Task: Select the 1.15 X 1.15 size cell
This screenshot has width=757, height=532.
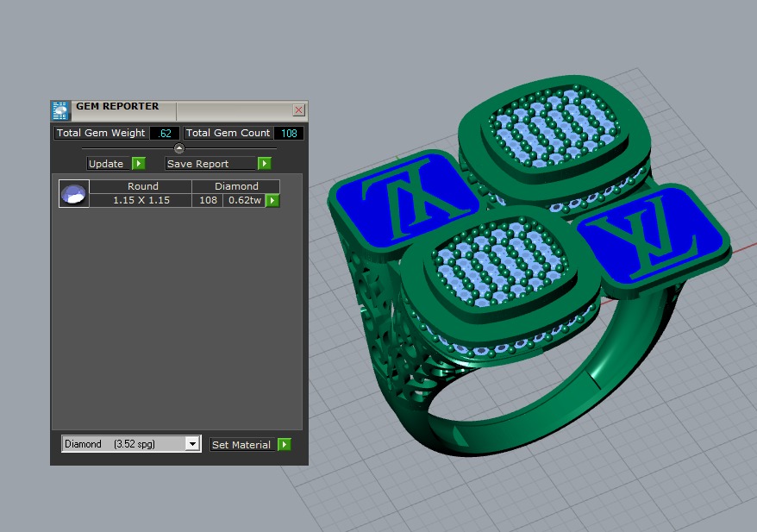Action: coord(141,200)
